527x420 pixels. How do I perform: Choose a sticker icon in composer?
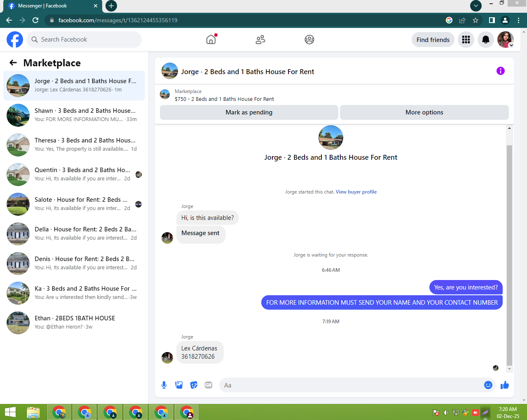coord(194,385)
